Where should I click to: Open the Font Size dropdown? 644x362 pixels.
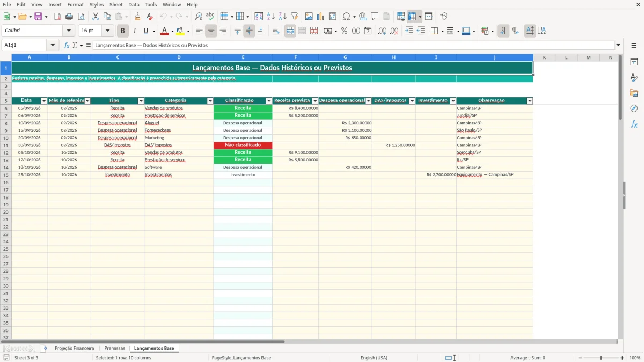[x=107, y=31]
